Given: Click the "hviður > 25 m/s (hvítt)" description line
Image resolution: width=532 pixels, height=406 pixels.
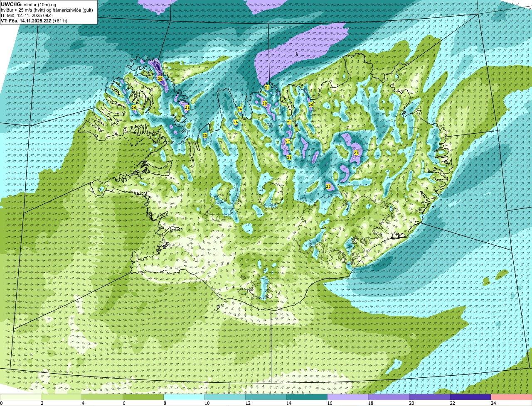Looking at the screenshot, I should click(x=47, y=10).
